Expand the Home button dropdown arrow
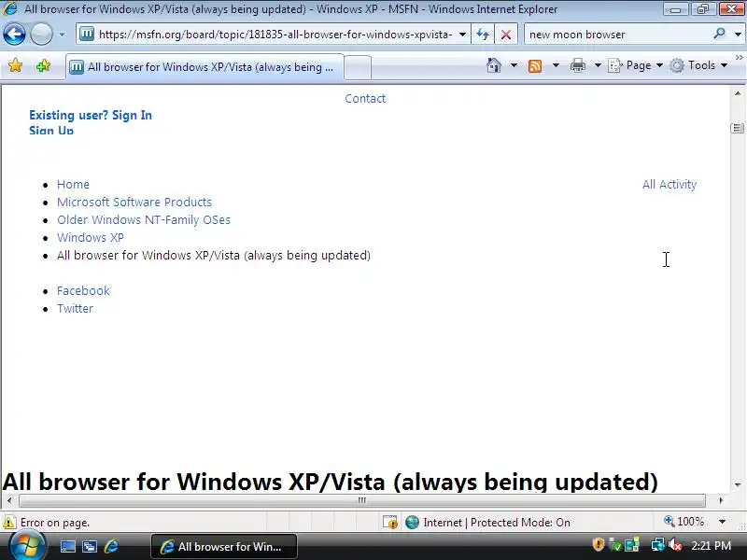Viewport: 747px width, 560px height. point(514,65)
